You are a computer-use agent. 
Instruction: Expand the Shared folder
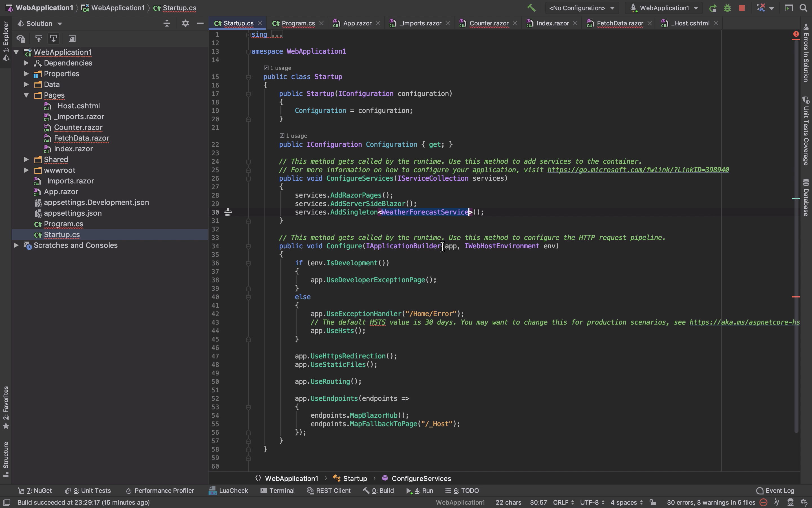coord(26,159)
